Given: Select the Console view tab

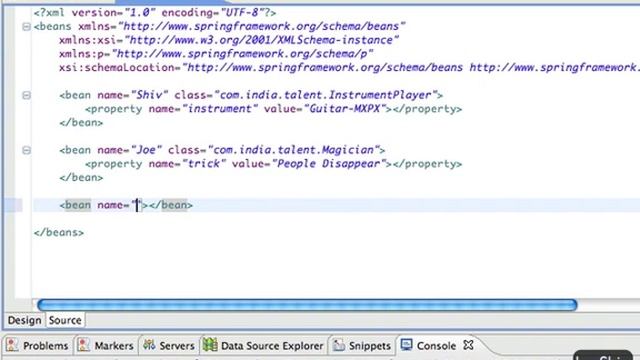Looking at the screenshot, I should point(436,346).
